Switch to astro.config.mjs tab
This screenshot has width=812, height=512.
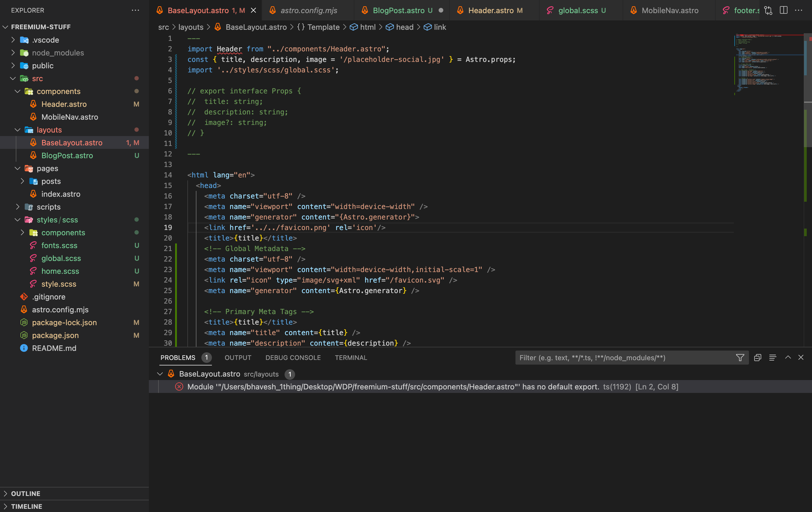click(308, 11)
